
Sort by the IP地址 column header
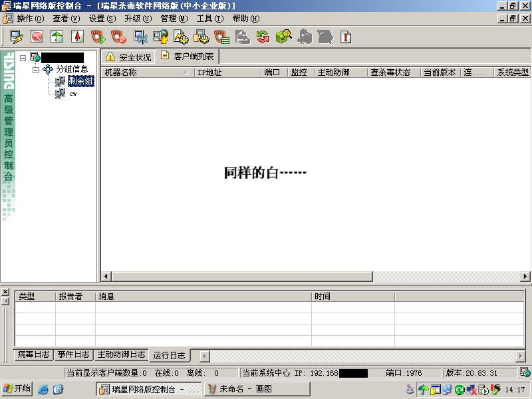(227, 72)
